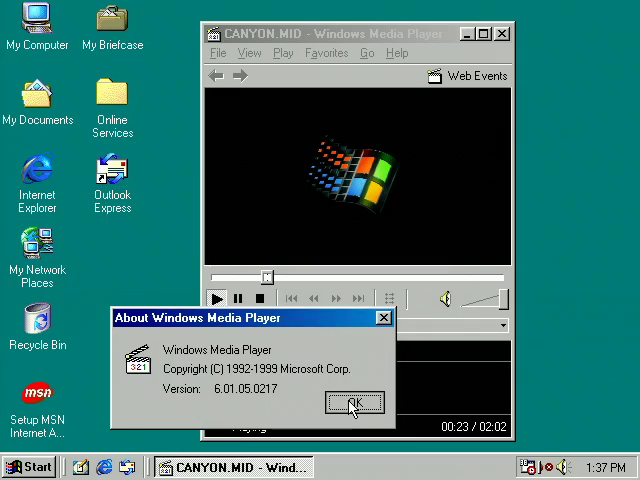Click the volume tray speaker icon
This screenshot has width=640, height=480.
point(563,467)
